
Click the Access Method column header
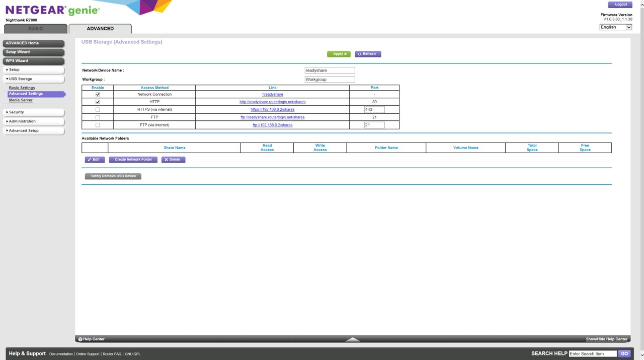154,88
